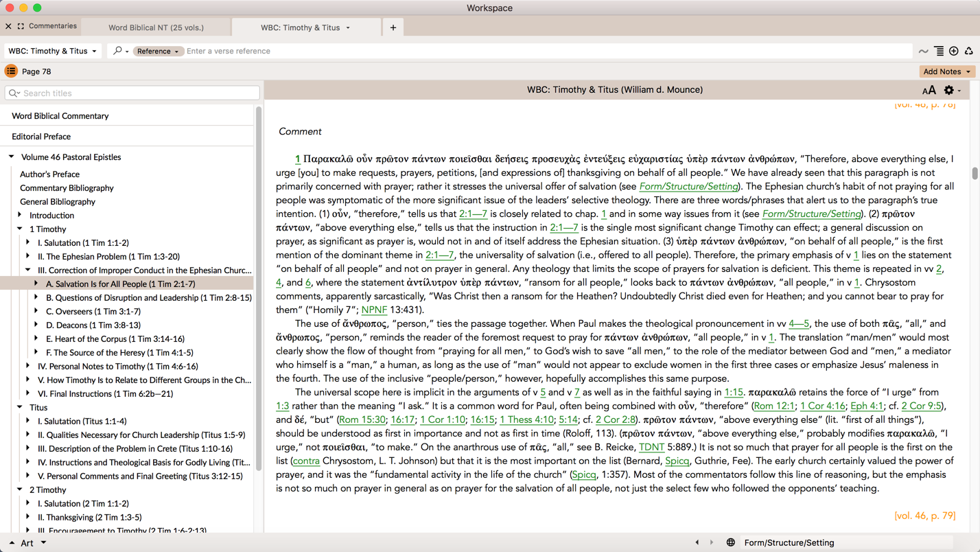Click the contra link before Chrysostom
This screenshot has width=980, height=552.
306,461
